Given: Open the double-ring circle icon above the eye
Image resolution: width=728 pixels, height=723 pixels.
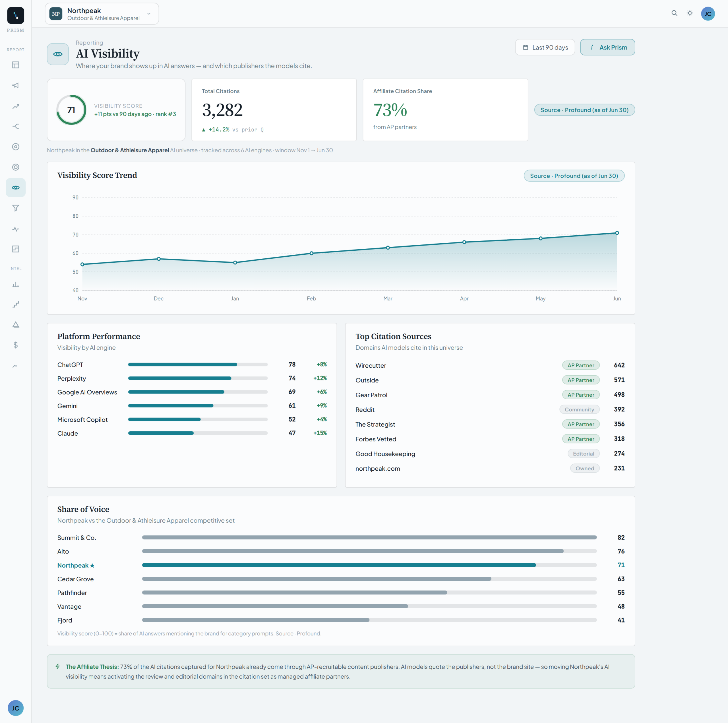Looking at the screenshot, I should [15, 167].
